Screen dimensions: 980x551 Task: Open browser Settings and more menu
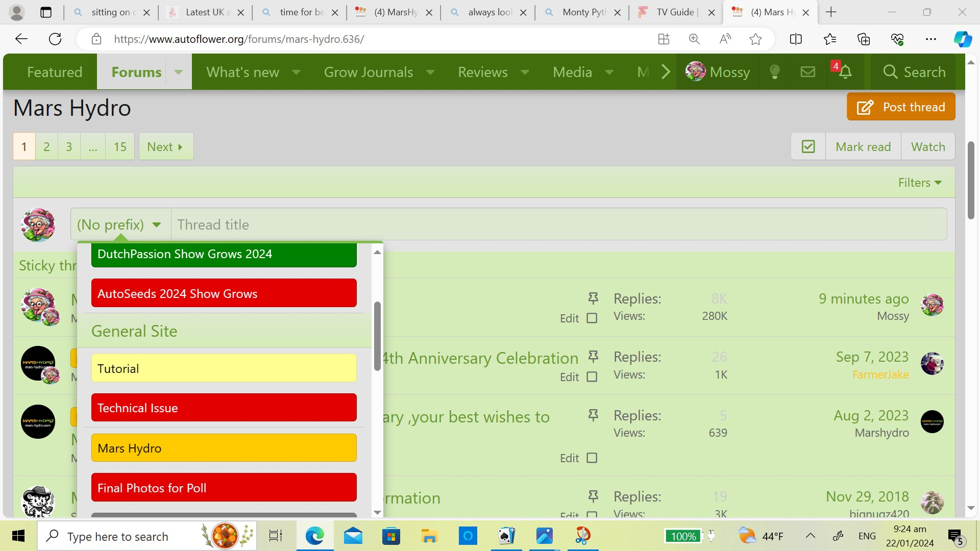pos(931,39)
